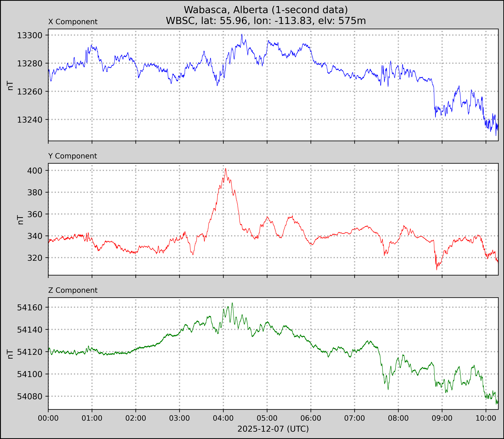This screenshot has width=504, height=439.
Task: Select the 'Y Component' panel label
Action: [x=73, y=156]
